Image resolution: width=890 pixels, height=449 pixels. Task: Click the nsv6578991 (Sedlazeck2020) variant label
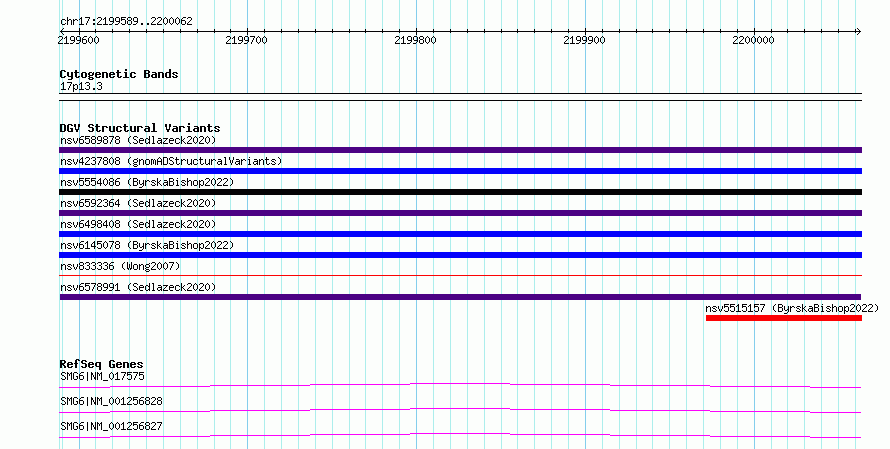click(138, 287)
